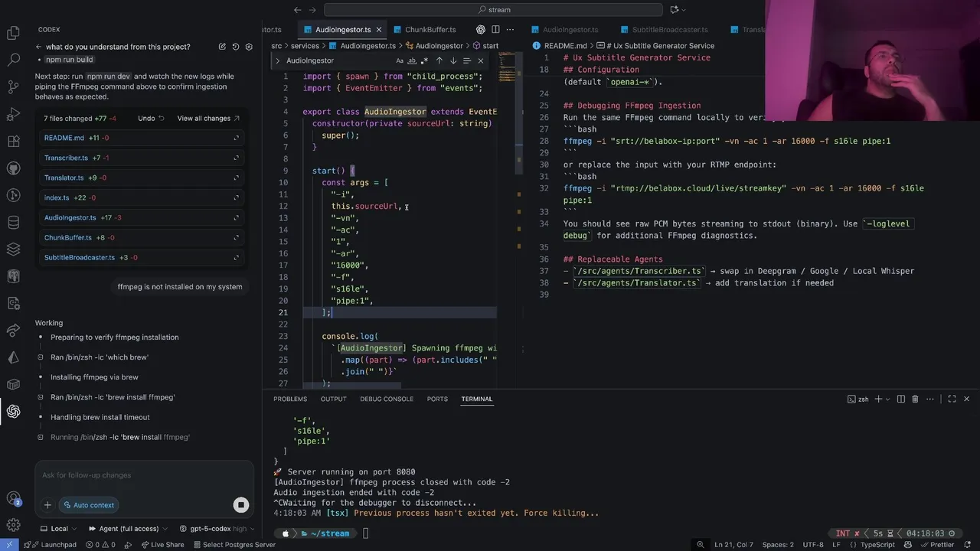Add attachment with the plus button
The width and height of the screenshot is (980, 551).
point(47,505)
